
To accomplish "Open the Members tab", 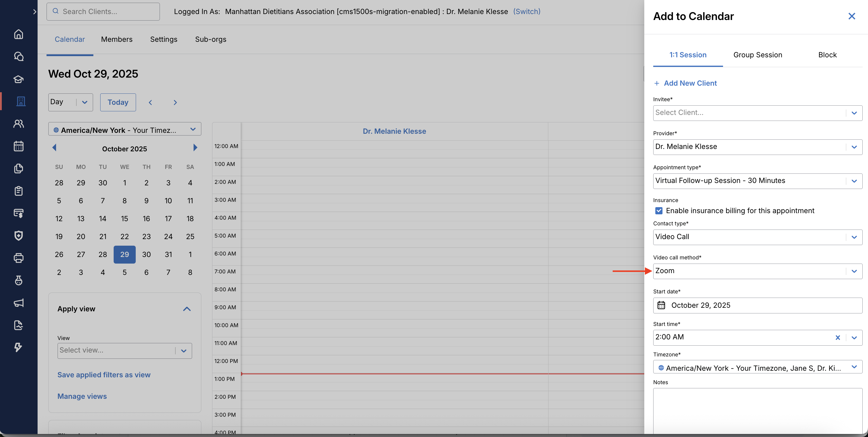I will click(x=117, y=39).
